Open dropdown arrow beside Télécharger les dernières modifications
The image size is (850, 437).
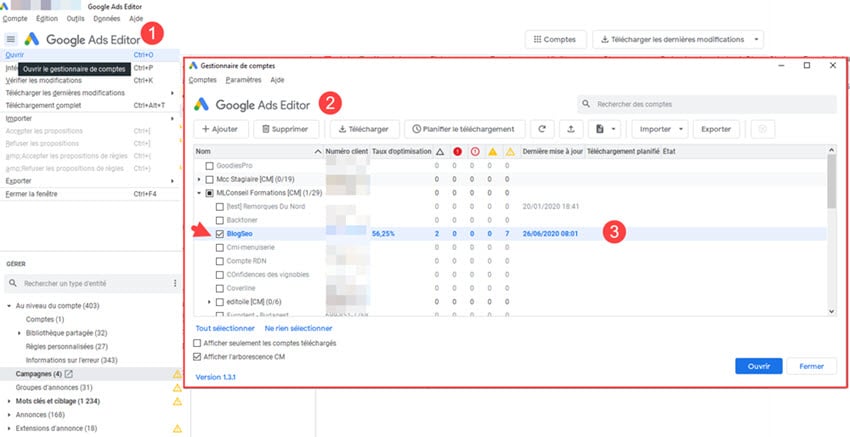pyautogui.click(x=756, y=40)
